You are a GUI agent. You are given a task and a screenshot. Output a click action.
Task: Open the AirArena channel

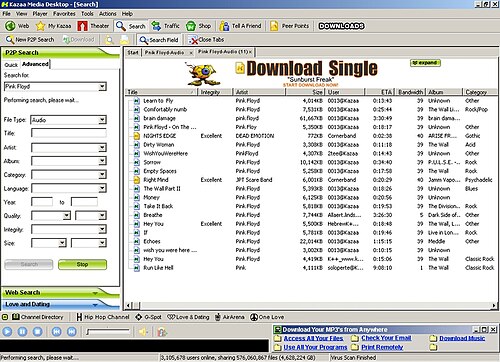[x=229, y=317]
